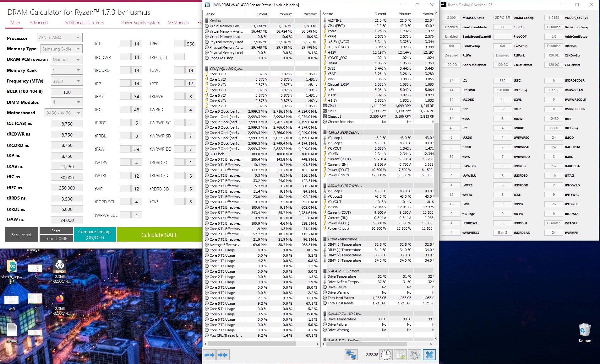This screenshot has height=364, width=600.
Task: Click the HWiNFO clock reset-timer icon
Action: (x=386, y=355)
